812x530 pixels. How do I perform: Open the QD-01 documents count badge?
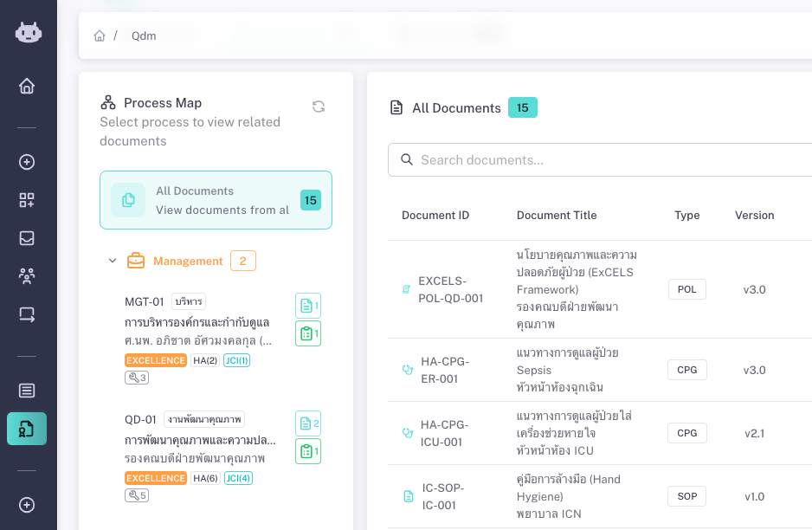pos(308,423)
